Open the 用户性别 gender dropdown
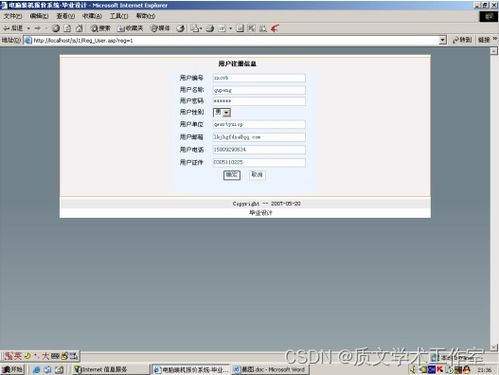499x375 pixels. click(222, 112)
